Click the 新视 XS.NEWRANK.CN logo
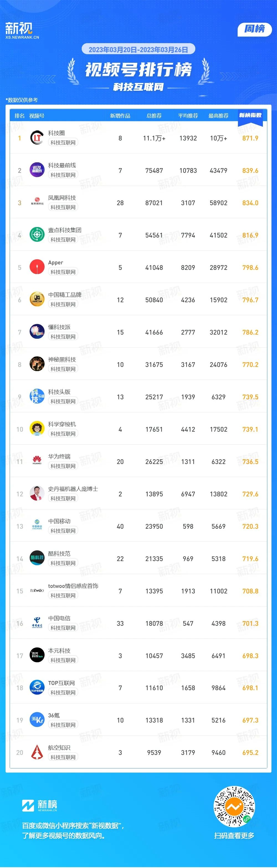This screenshot has width=277, height=868. coord(22,31)
